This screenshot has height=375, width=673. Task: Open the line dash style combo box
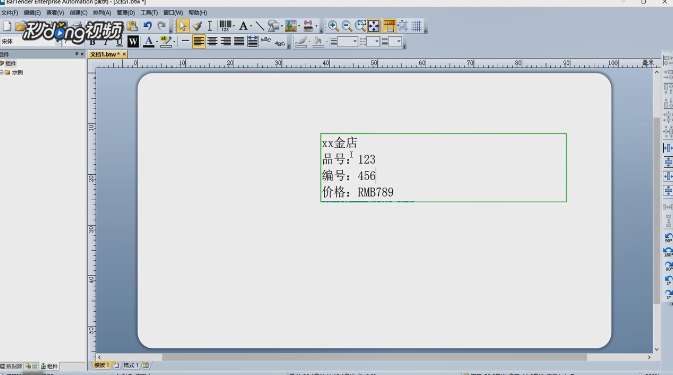(x=373, y=42)
